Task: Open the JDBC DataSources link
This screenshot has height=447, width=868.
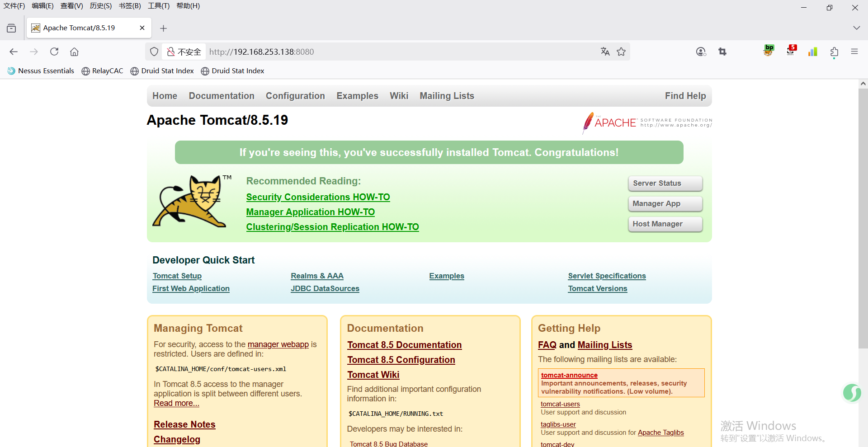Action: (x=325, y=288)
